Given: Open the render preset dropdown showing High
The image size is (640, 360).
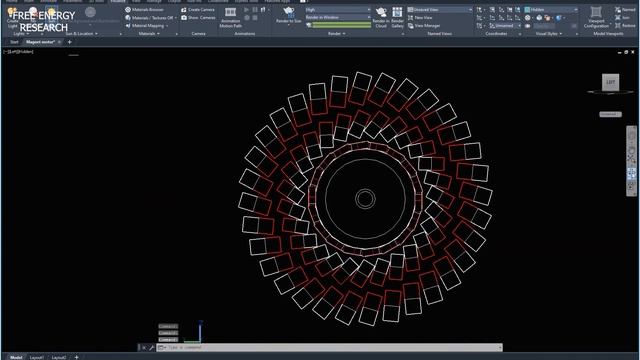Looking at the screenshot, I should 338,9.
